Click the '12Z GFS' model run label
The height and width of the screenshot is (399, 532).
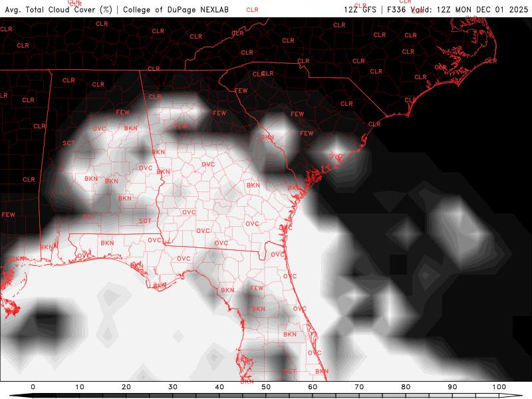pyautogui.click(x=360, y=9)
